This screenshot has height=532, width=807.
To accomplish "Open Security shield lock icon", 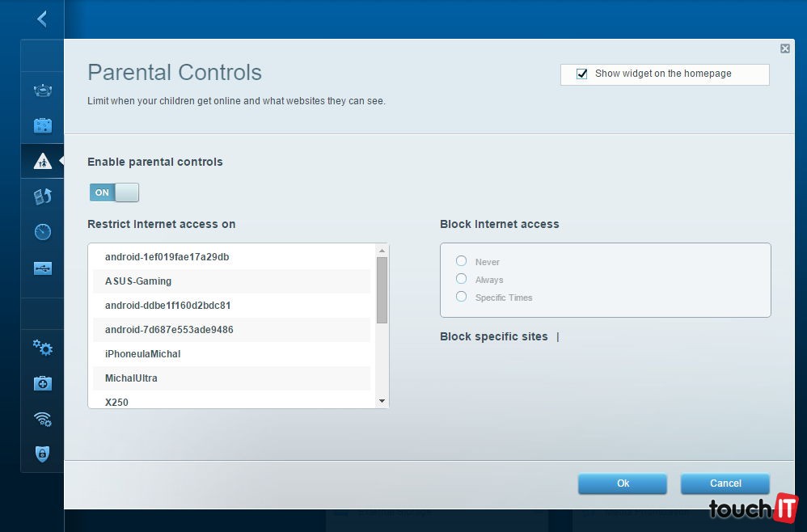I will click(x=43, y=454).
